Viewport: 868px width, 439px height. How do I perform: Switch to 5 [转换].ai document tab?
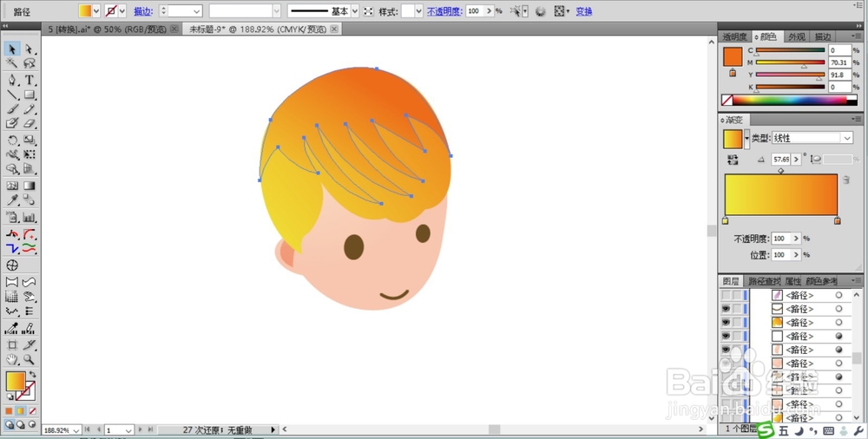pos(107,29)
